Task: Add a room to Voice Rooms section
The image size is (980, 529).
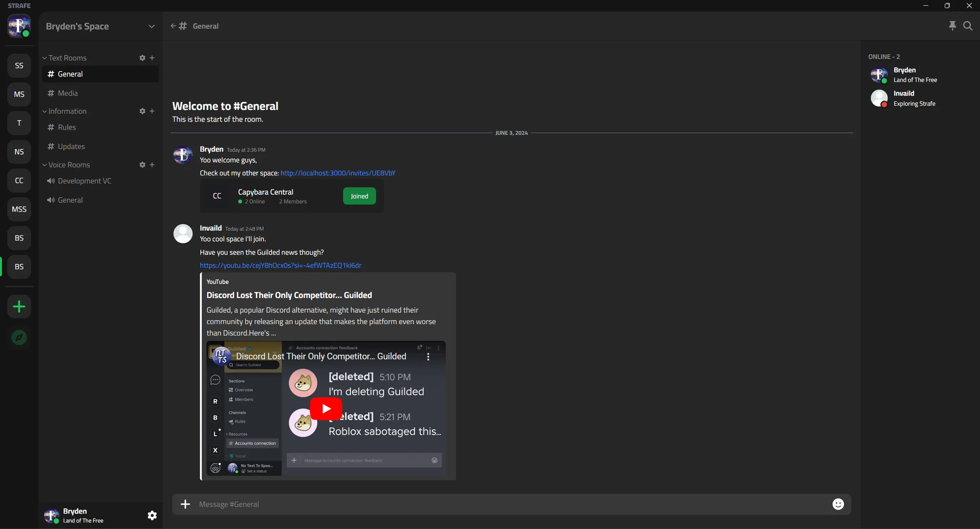Action: (152, 165)
